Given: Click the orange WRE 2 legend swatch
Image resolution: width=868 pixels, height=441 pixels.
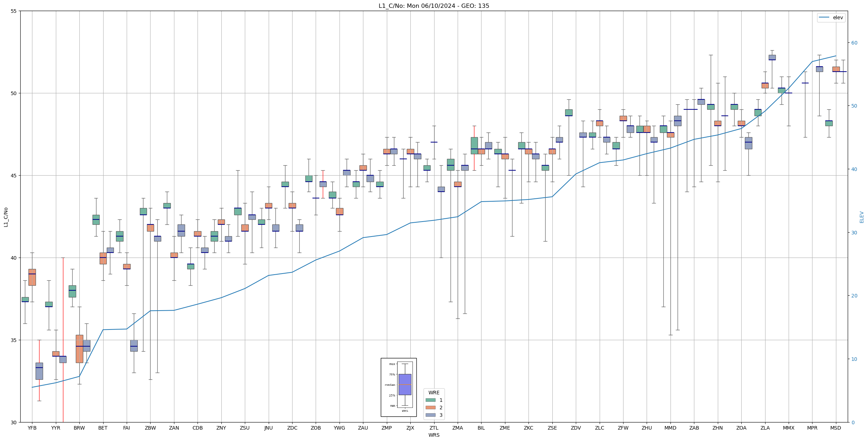Looking at the screenshot, I should 430,408.
